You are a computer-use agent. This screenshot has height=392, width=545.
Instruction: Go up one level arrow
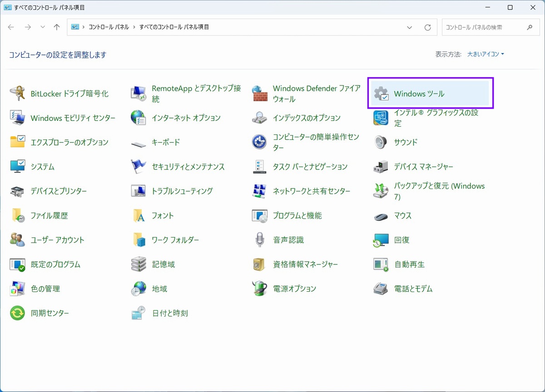coord(57,27)
